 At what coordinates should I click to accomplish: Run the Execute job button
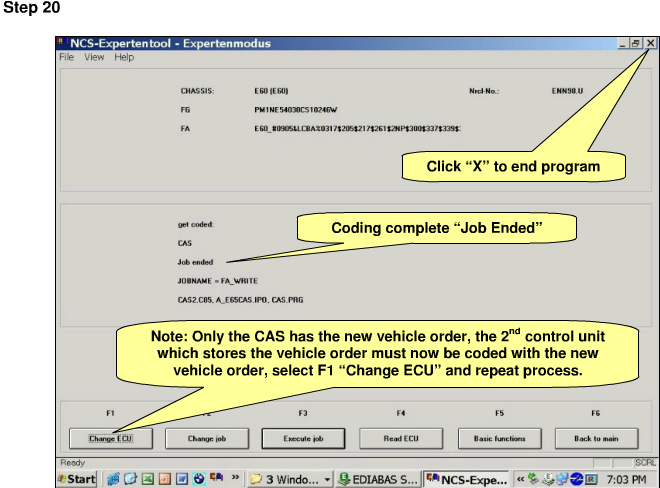point(303,439)
